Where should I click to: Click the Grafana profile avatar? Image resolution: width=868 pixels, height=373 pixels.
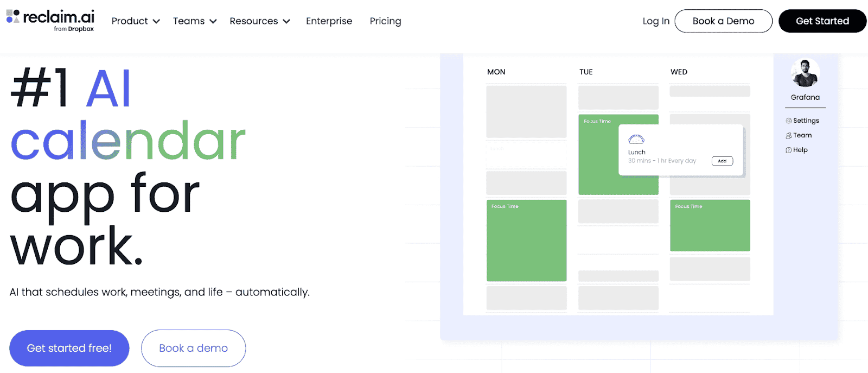click(805, 73)
